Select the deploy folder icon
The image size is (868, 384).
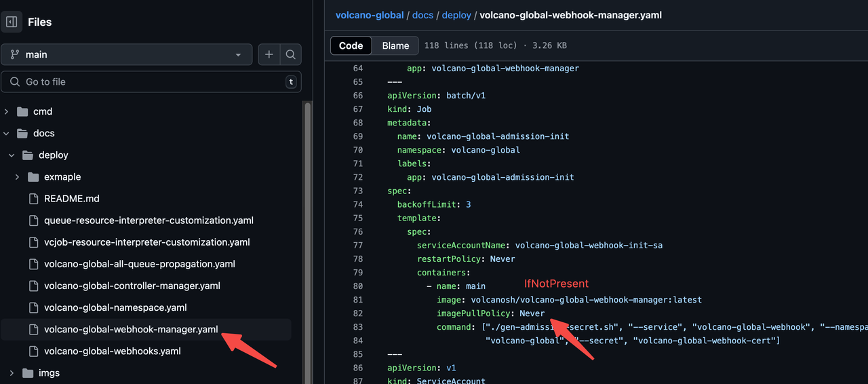tap(28, 155)
